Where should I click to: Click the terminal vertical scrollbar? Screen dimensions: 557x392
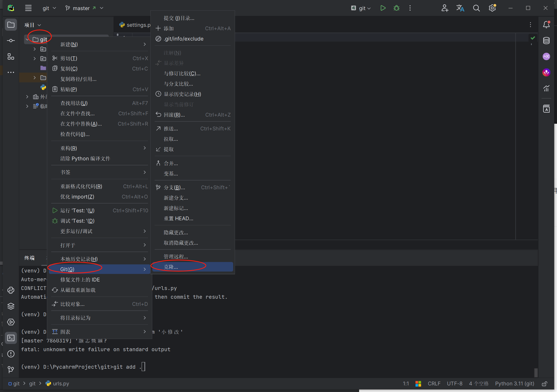pyautogui.click(x=536, y=372)
